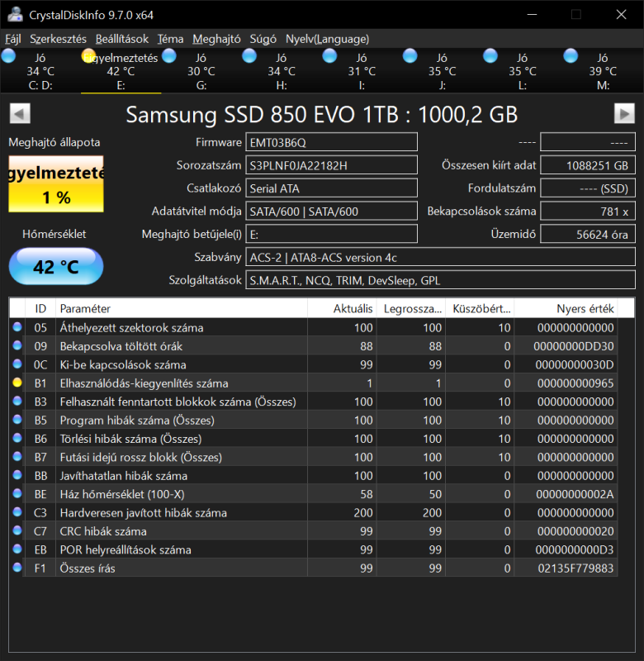Open the Szerkesztés menu
Image resolution: width=644 pixels, height=661 pixels.
tap(58, 39)
